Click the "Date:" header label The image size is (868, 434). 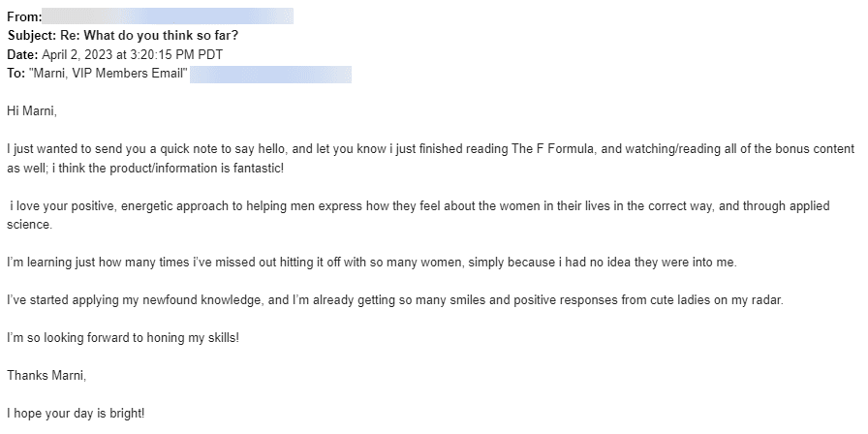pyautogui.click(x=22, y=55)
